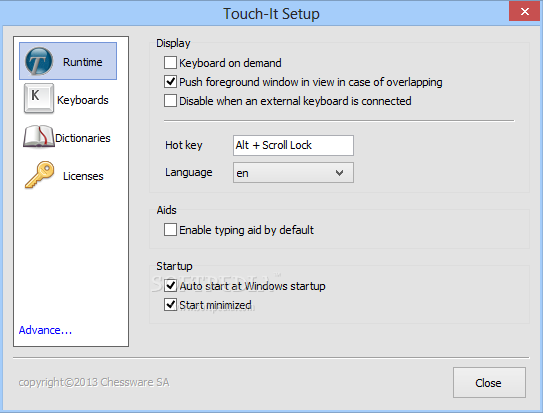
Task: Click the Close button
Action: [489, 383]
